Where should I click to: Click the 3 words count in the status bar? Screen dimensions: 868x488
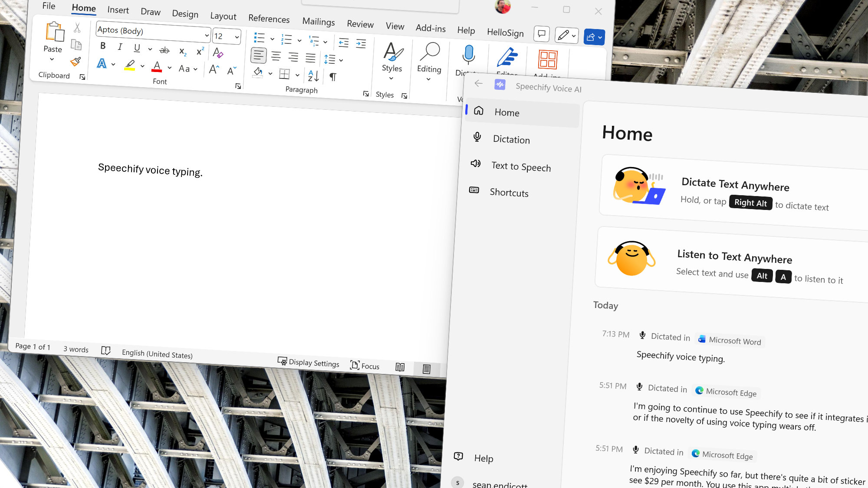76,349
